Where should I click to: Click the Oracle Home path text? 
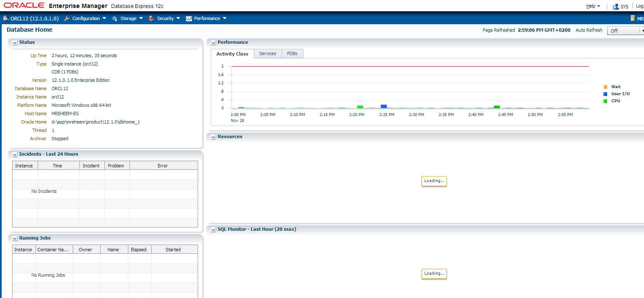tap(96, 122)
